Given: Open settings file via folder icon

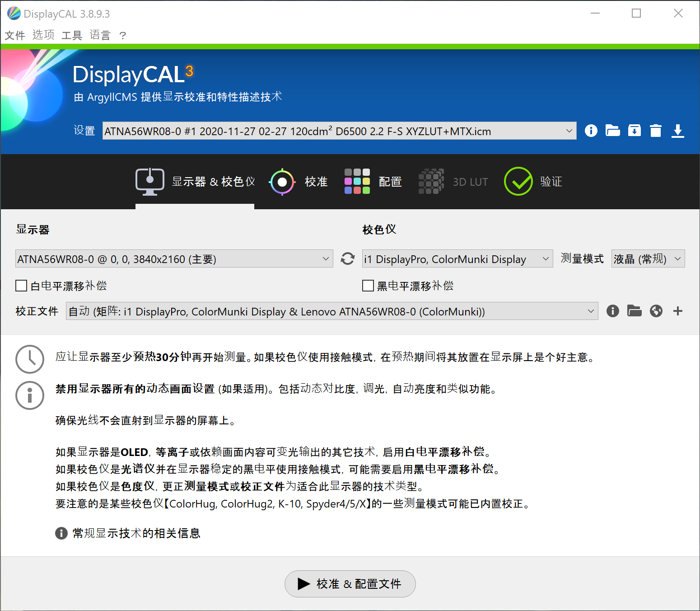Looking at the screenshot, I should (x=612, y=131).
